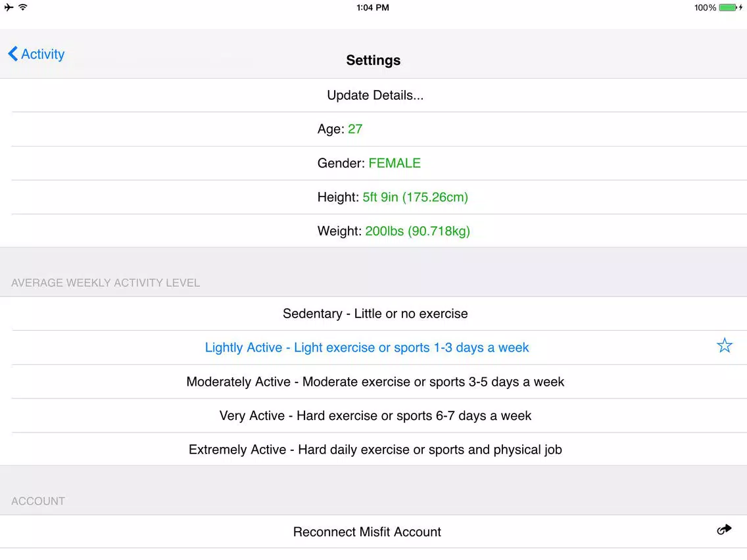Open Update Details
The width and height of the screenshot is (747, 560).
point(373,95)
